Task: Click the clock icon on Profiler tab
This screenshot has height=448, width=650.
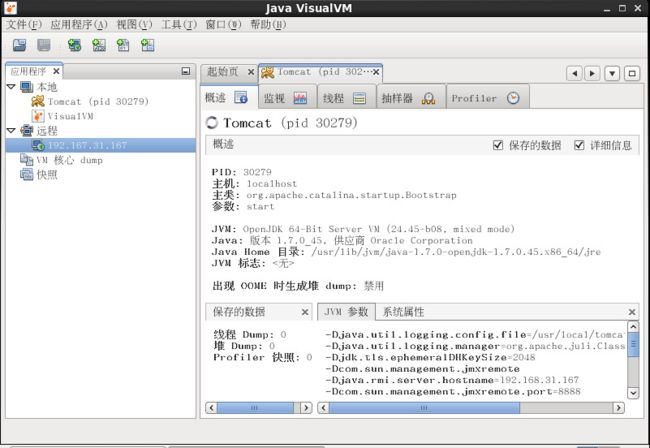Action: click(513, 98)
